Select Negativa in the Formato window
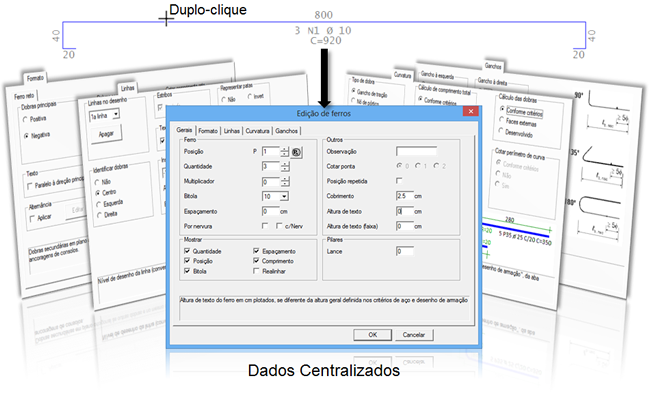 [x=27, y=136]
